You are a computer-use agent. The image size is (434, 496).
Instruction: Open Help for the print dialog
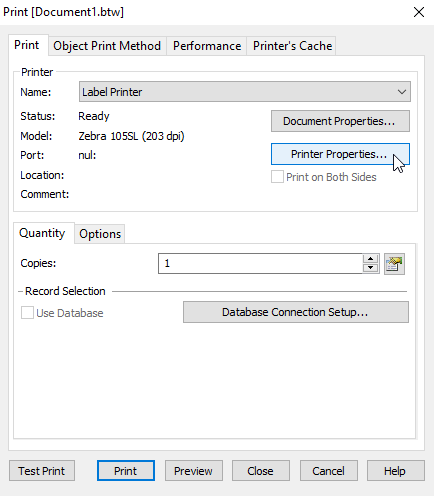(x=396, y=471)
